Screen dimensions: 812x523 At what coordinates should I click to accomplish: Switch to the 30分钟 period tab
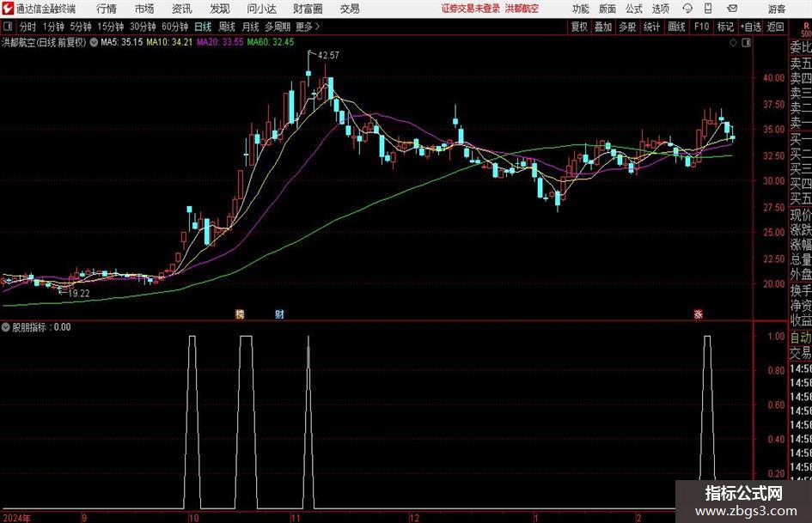(x=143, y=27)
